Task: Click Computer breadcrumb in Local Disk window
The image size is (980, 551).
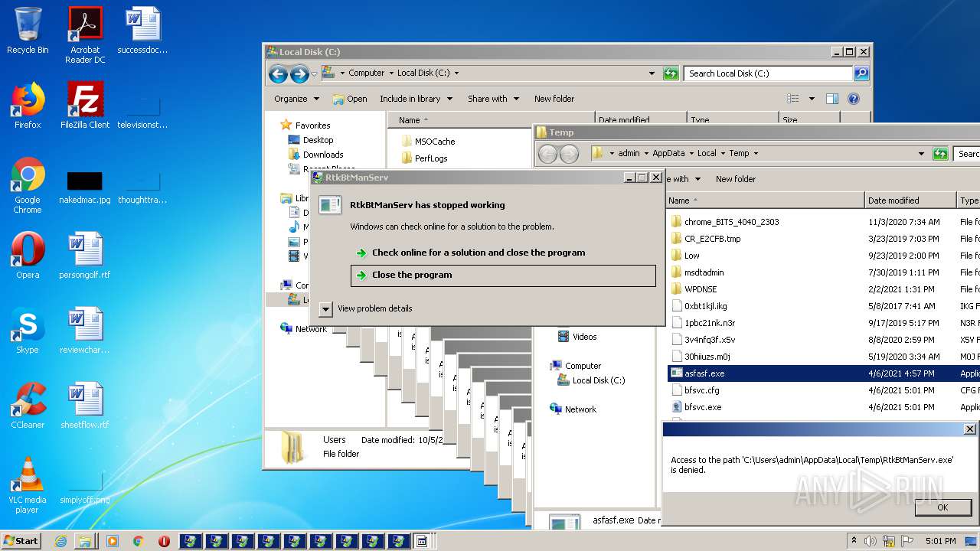Action: (x=366, y=73)
